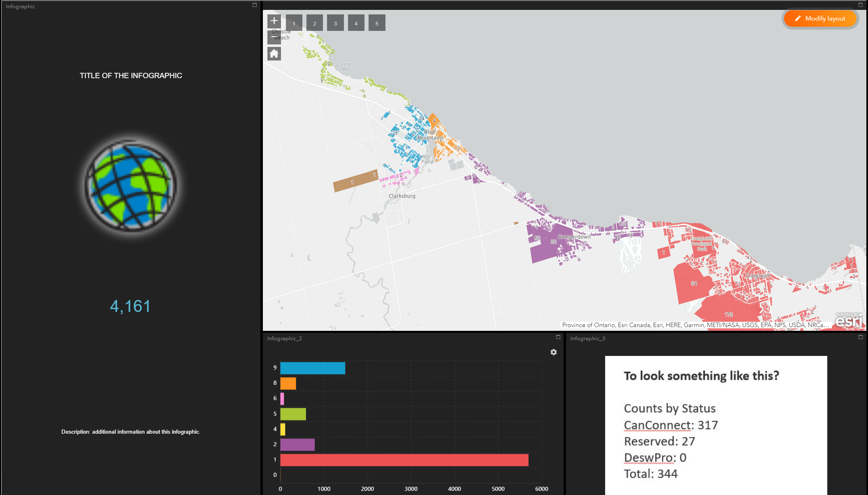
Task: Click the 4,161 count value
Action: tap(130, 306)
